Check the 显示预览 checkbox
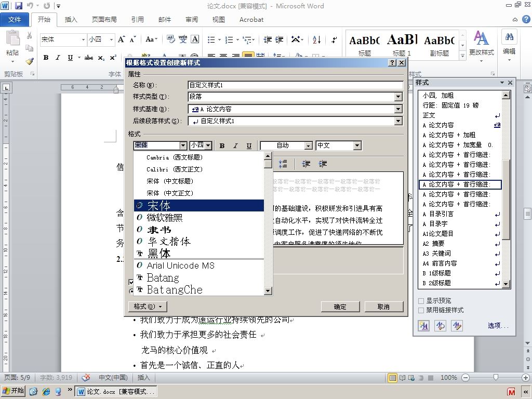 tap(421, 301)
